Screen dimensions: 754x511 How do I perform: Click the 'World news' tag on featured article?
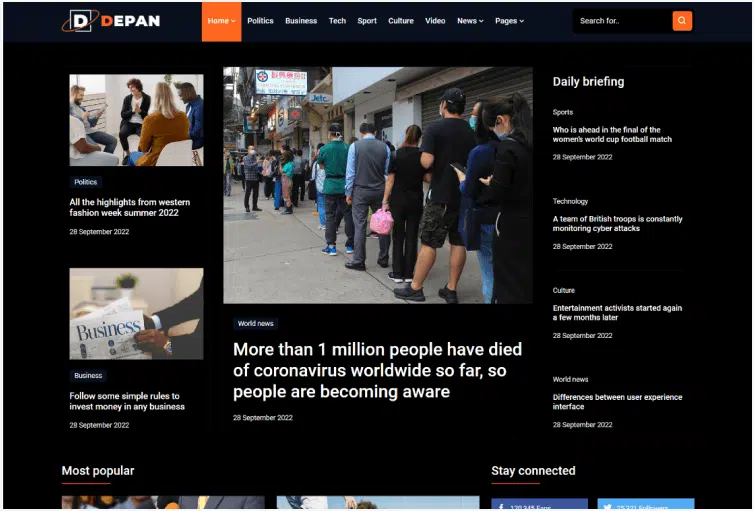click(255, 324)
